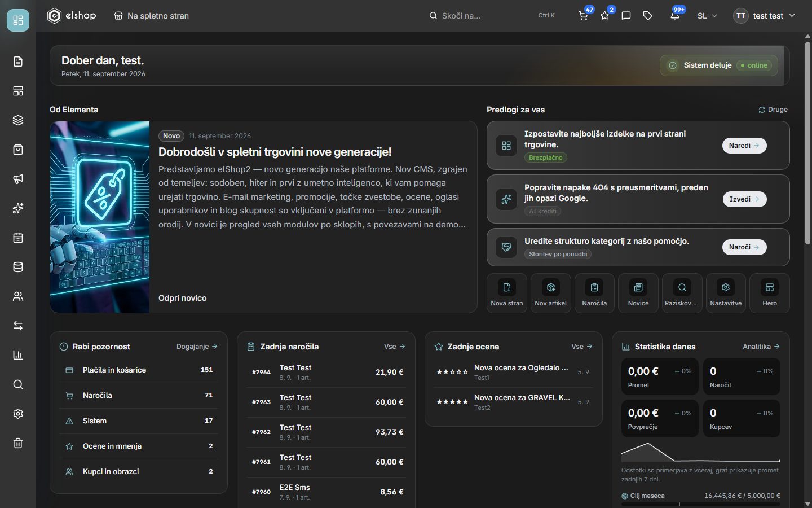Open the database icon in sidebar
Image resolution: width=812 pixels, height=508 pixels.
click(18, 267)
